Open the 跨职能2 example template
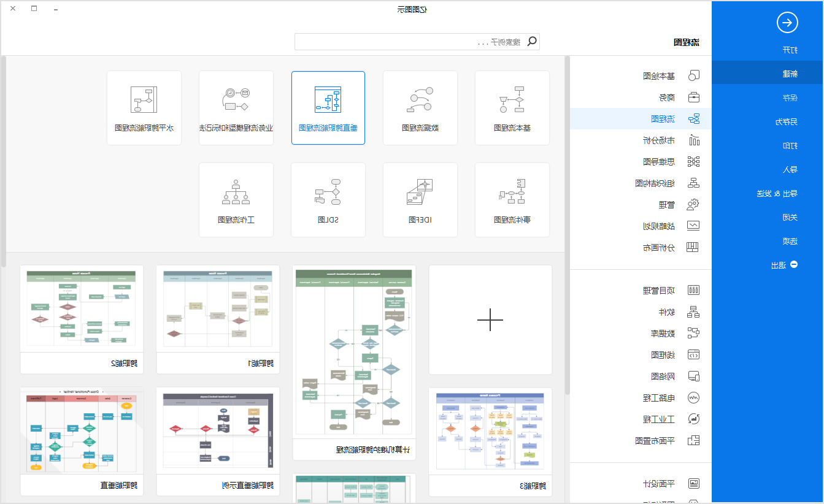This screenshot has width=824, height=504. [x=82, y=319]
